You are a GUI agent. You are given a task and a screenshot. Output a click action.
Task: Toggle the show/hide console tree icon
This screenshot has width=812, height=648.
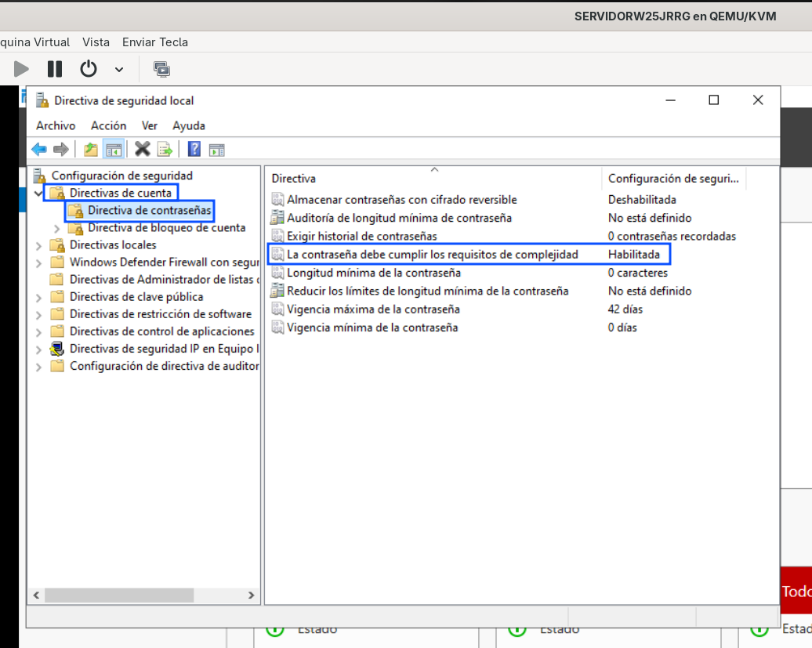[114, 150]
